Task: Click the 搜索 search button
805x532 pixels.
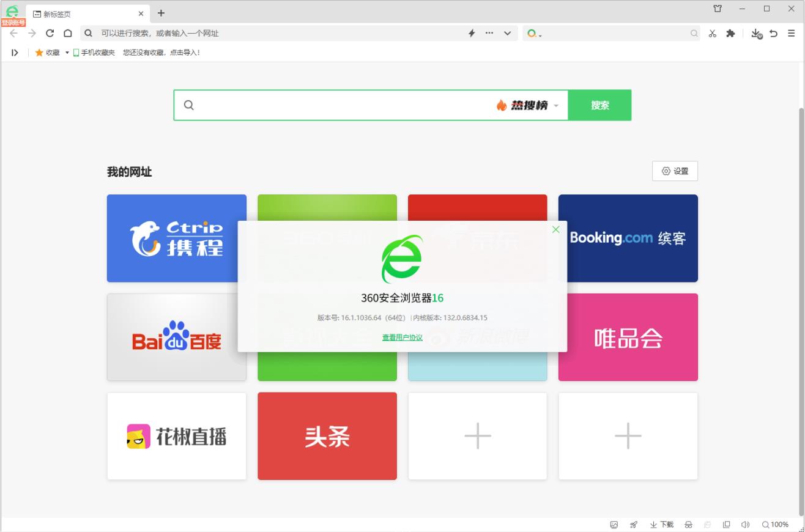Action: (600, 105)
